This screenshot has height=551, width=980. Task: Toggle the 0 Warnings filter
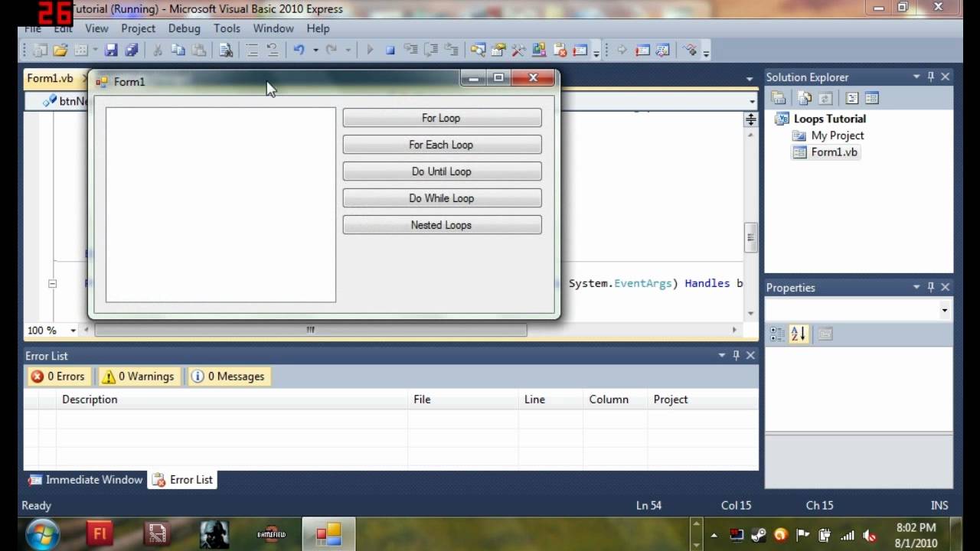(x=139, y=377)
